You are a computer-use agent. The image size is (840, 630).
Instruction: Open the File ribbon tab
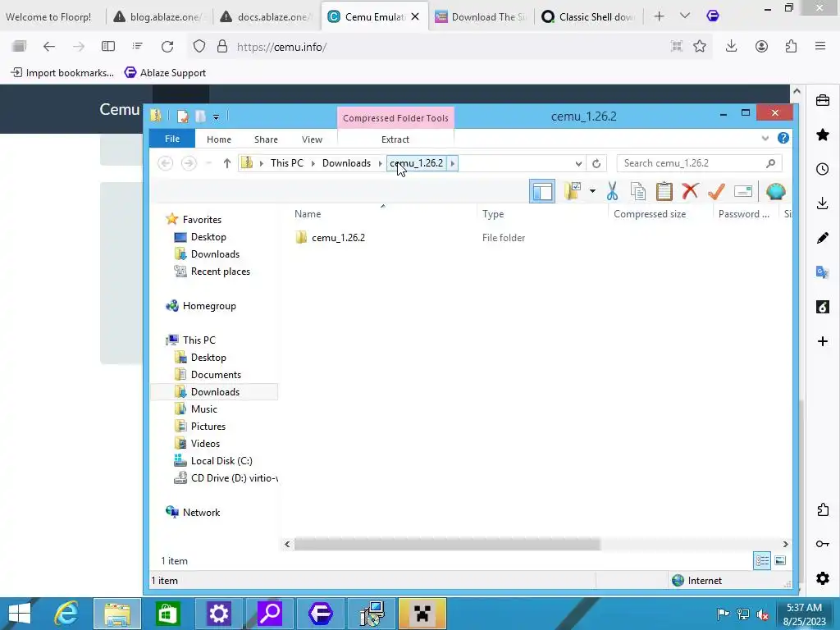(x=172, y=139)
